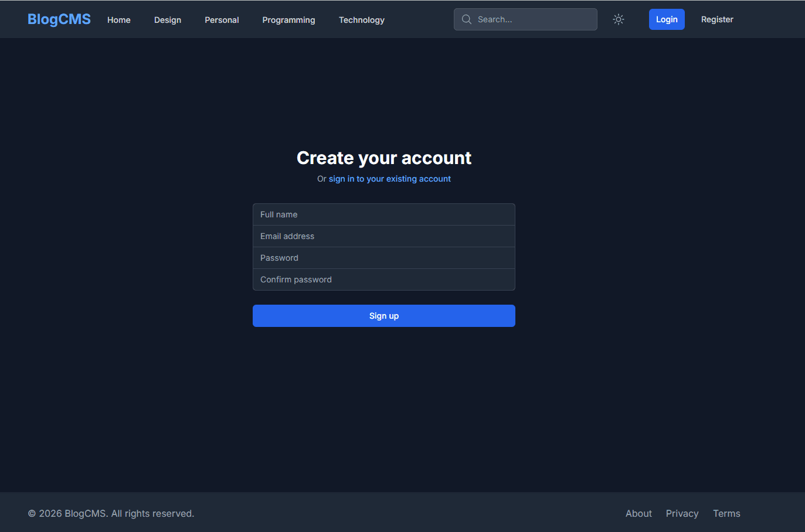Open the Technology category
Screen dimensions: 805x532
point(362,20)
